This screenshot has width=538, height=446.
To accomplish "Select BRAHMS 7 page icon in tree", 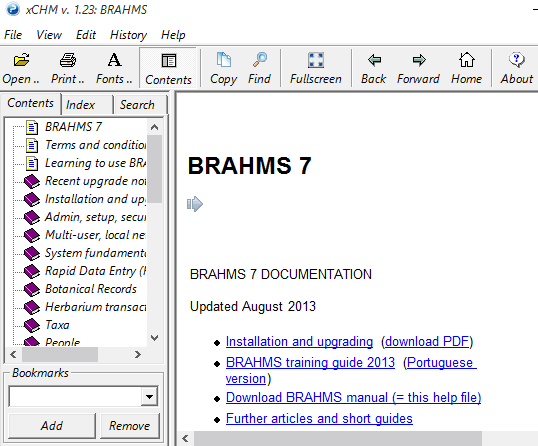I will [x=32, y=127].
